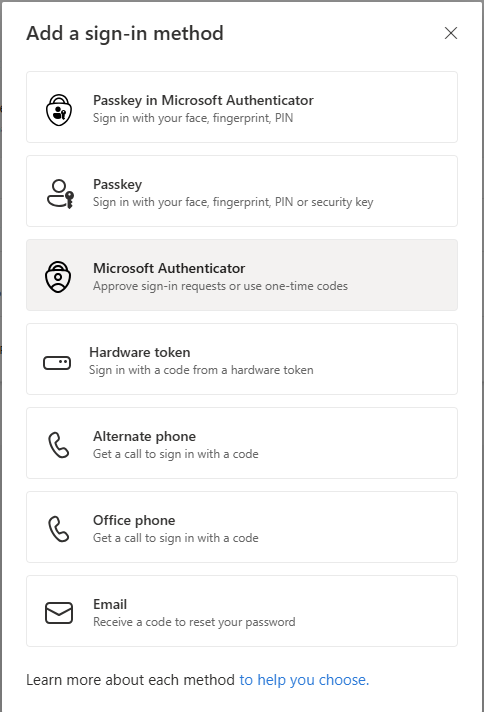The image size is (484, 712).
Task: Click the Alternate phone handset icon
Action: pos(59,445)
